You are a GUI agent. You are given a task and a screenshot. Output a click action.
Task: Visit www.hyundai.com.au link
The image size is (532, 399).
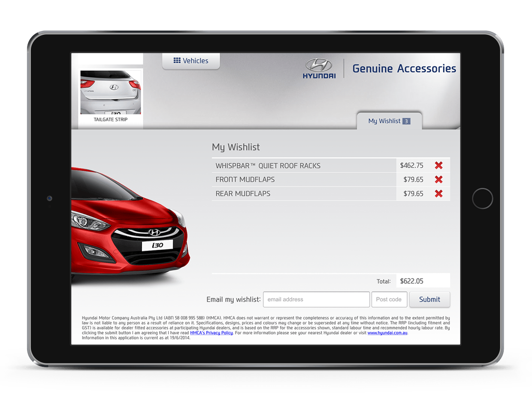[x=387, y=332]
